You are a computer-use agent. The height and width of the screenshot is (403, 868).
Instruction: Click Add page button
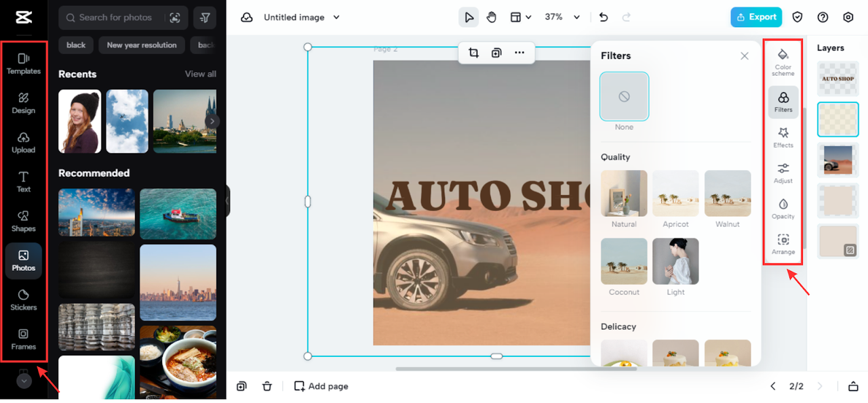coord(321,386)
